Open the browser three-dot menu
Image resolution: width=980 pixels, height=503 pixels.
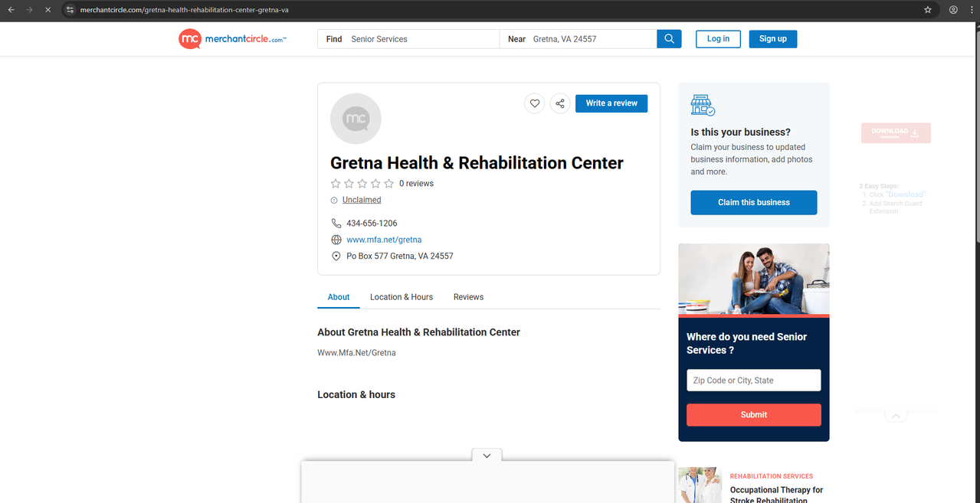[971, 10]
